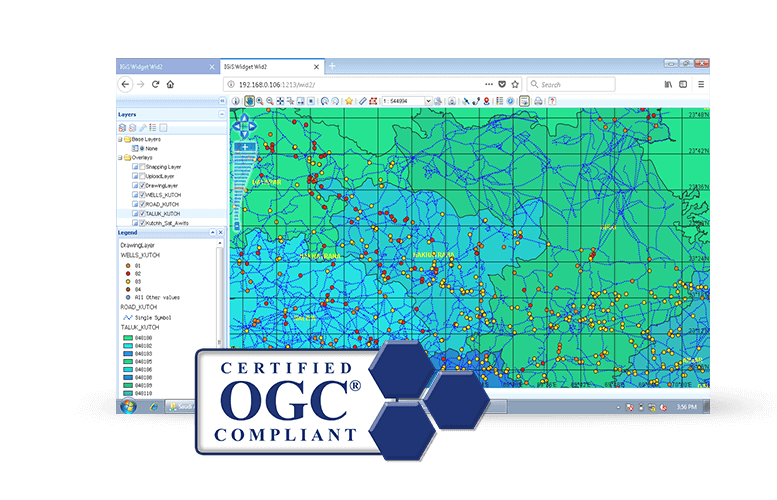Click the highlighted overview window toolbar icon
This screenshot has height=500, width=777.
524,101
